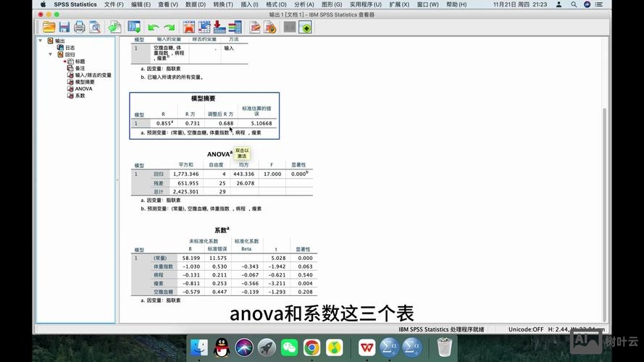The image size is (644, 362).
Task: Save the output with the floppy disk icon
Action: [x=64, y=28]
